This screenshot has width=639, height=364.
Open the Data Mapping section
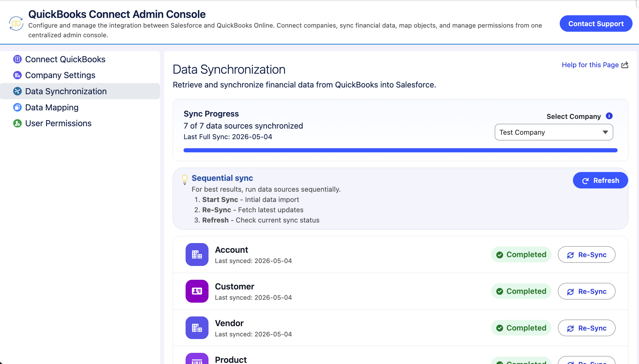click(80, 107)
